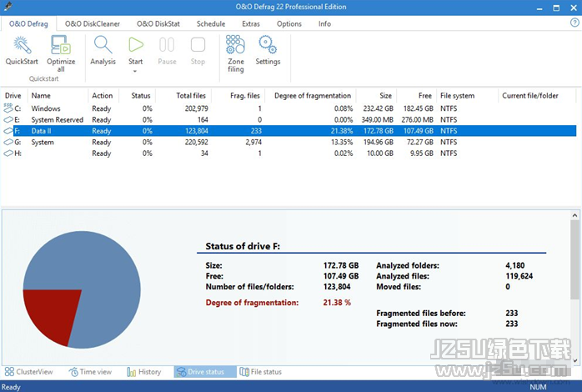Click the app icon in title bar
The image size is (582, 392).
(x=8, y=7)
